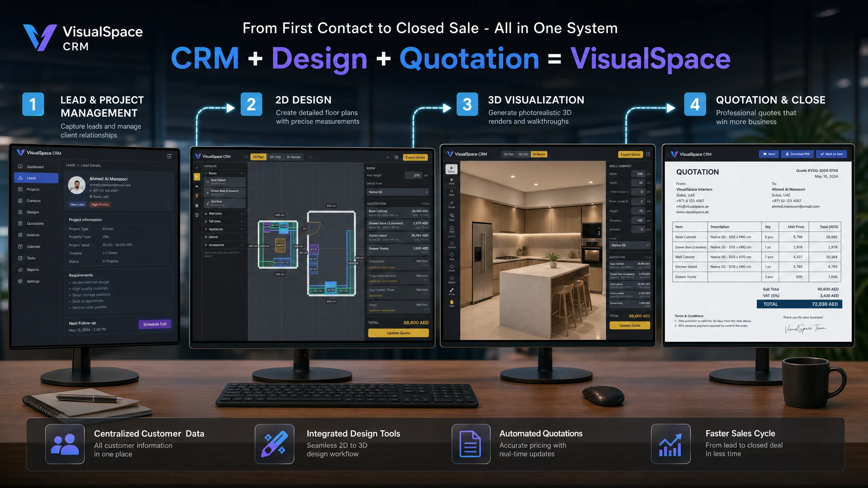Click the info circle tool in 3D render toolbar

click(x=451, y=229)
